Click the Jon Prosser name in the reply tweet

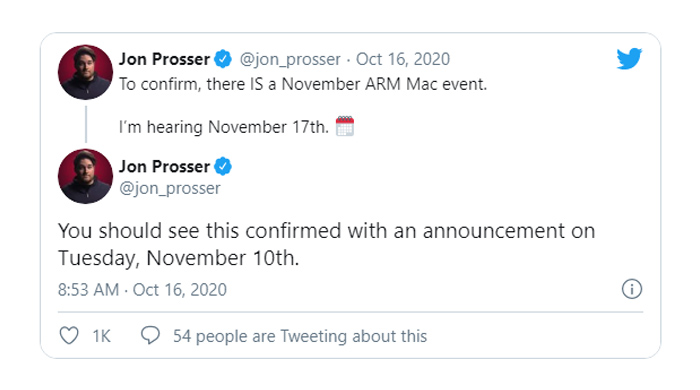[164, 166]
